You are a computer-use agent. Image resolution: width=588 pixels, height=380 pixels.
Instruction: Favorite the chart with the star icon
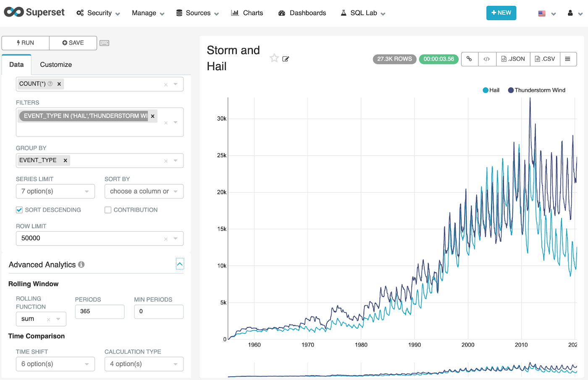(274, 58)
